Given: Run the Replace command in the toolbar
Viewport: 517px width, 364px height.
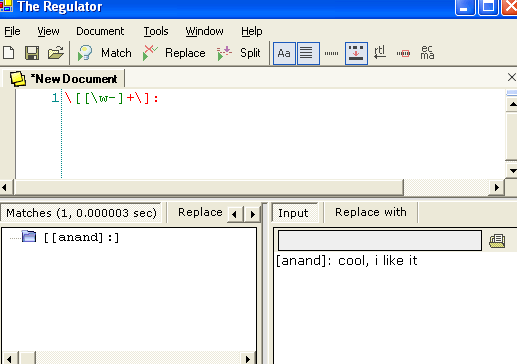Looking at the screenshot, I should pos(173,53).
